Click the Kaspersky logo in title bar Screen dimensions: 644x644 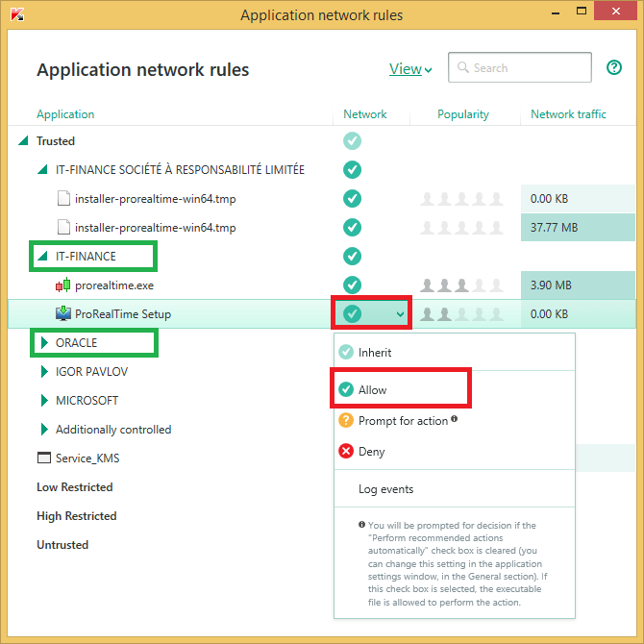(x=17, y=14)
